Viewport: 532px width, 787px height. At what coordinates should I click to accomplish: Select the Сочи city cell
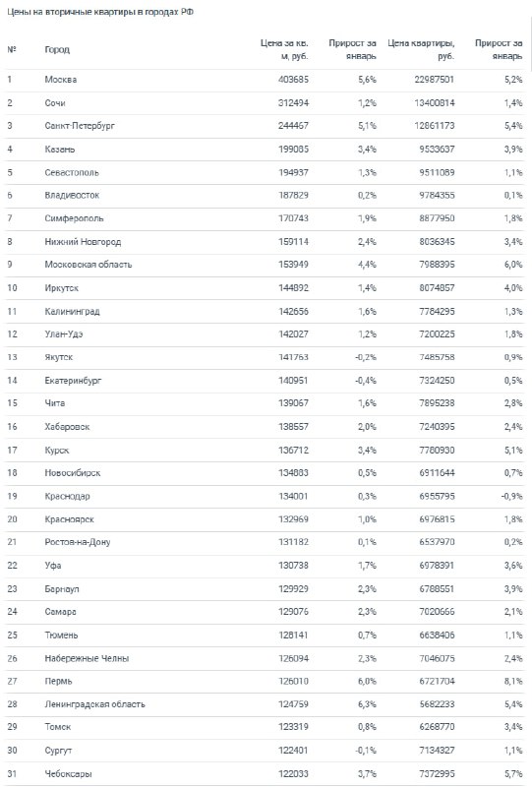[x=55, y=103]
